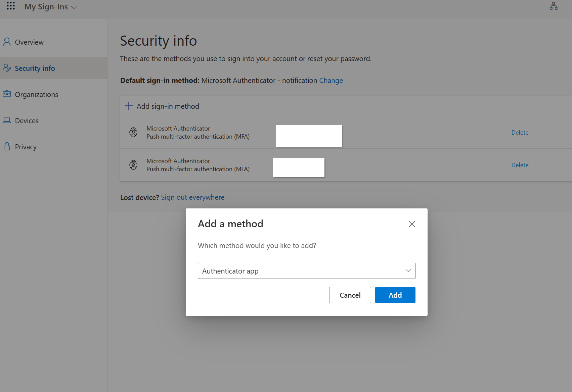Close the Add a method dialog
Viewport: 572px width, 392px height.
412,224
